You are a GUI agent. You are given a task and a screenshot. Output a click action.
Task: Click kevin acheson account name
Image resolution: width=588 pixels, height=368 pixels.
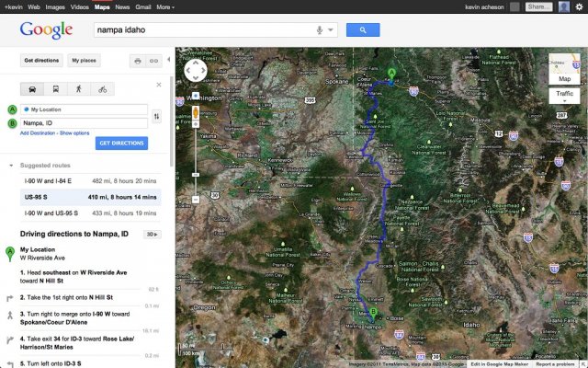[x=484, y=6]
